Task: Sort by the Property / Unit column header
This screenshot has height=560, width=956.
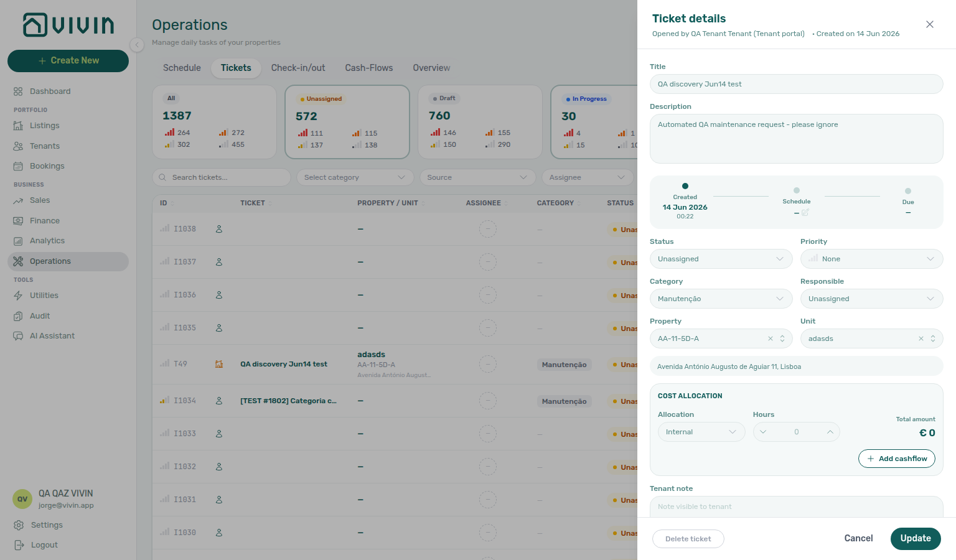Action: (391, 203)
